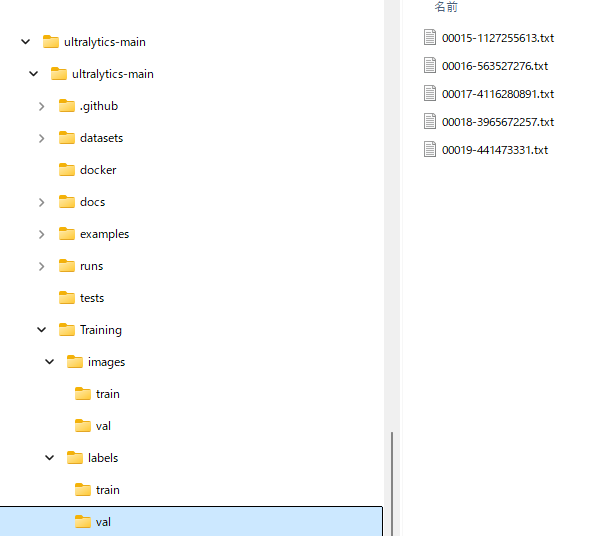606x536 pixels.
Task: Click the tests folder icon
Action: point(67,298)
